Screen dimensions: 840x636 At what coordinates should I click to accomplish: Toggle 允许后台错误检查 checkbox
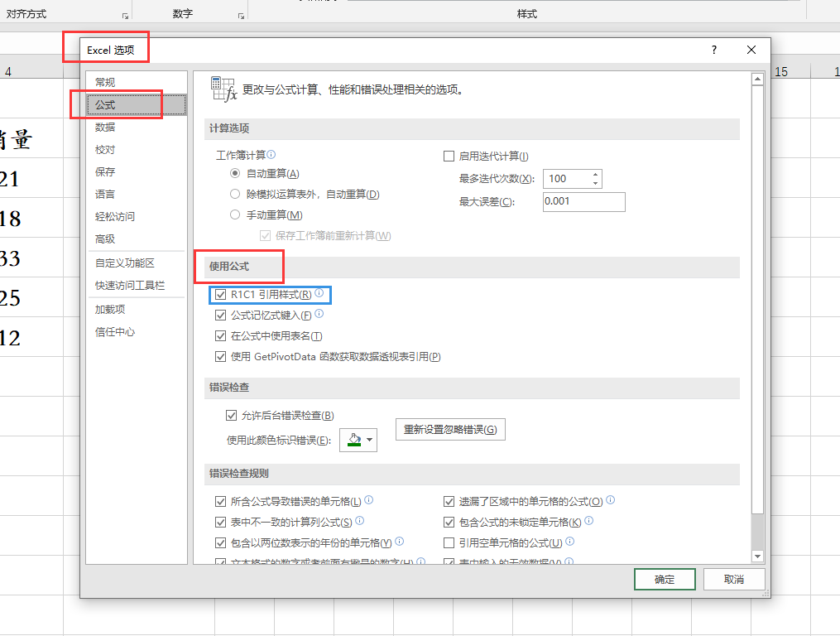[232, 415]
